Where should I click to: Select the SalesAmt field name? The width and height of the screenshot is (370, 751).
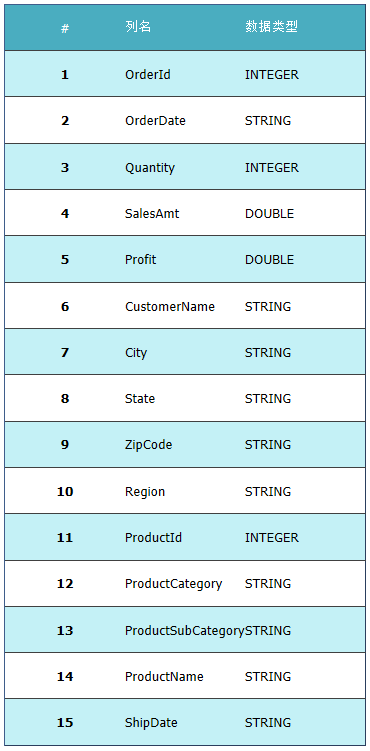click(152, 214)
